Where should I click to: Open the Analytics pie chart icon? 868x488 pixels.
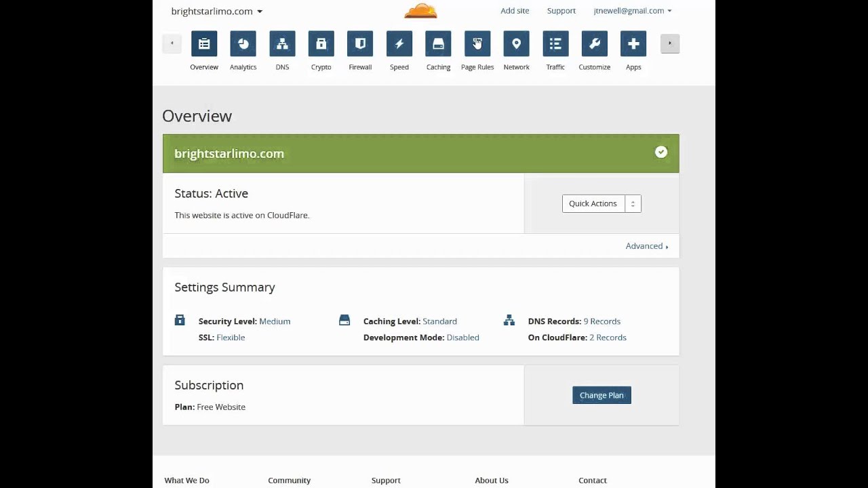(x=243, y=43)
